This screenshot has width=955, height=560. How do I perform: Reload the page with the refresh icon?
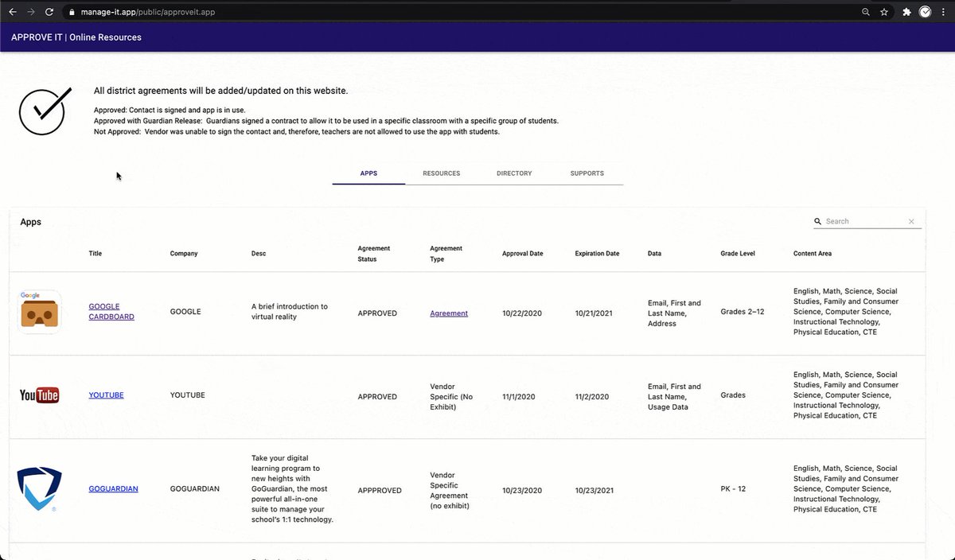[x=49, y=12]
